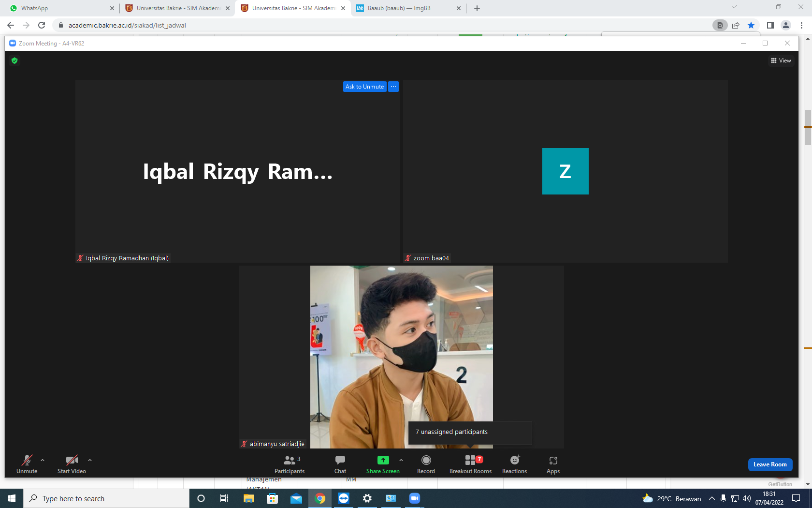812x508 pixels.
Task: Open Breakout Rooms
Action: coord(470,464)
